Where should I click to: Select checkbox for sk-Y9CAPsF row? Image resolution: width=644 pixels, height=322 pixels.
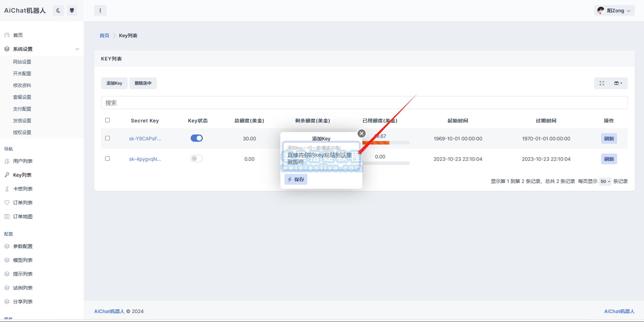(x=107, y=138)
